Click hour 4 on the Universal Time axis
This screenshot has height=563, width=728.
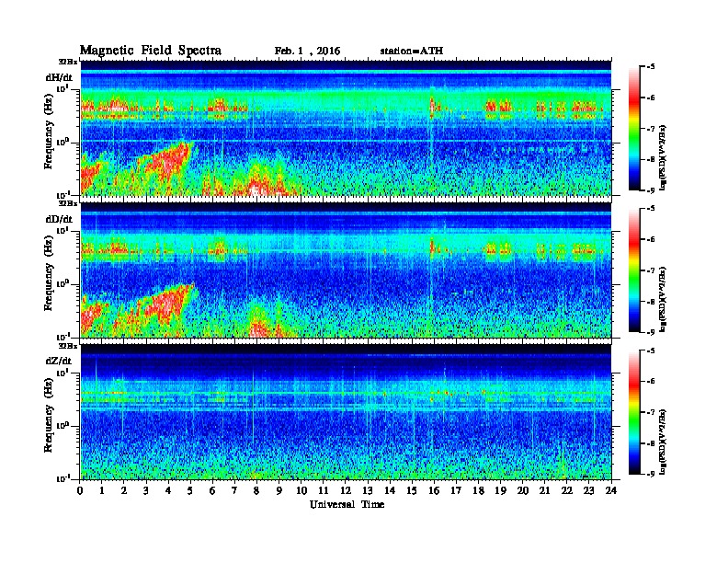168,490
